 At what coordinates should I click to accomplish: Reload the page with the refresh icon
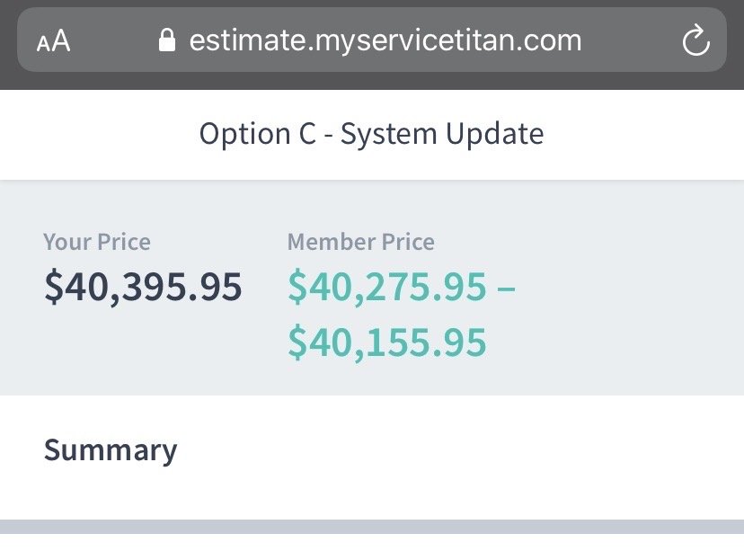pos(695,40)
